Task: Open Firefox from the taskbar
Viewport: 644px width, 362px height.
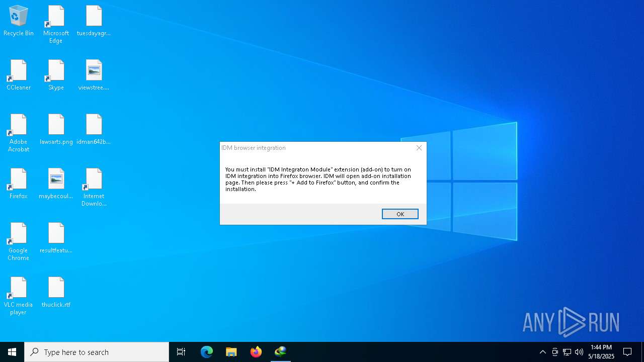Action: coord(256,352)
